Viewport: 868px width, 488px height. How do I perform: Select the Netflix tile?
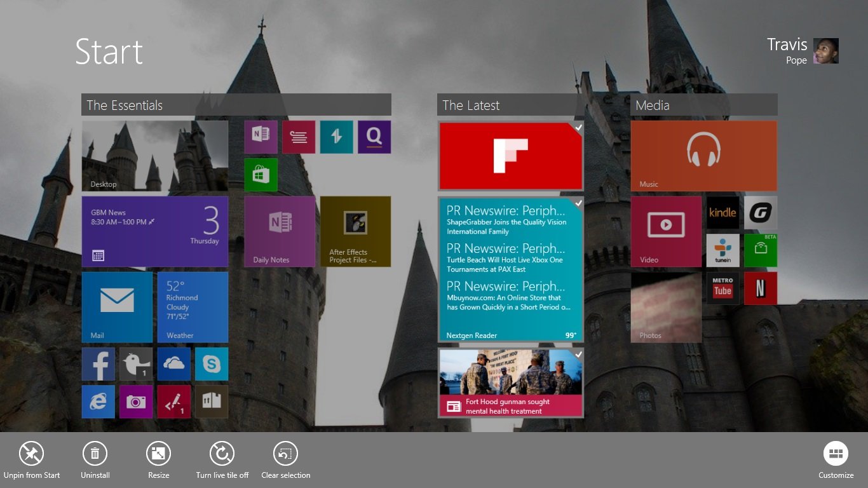coord(761,288)
